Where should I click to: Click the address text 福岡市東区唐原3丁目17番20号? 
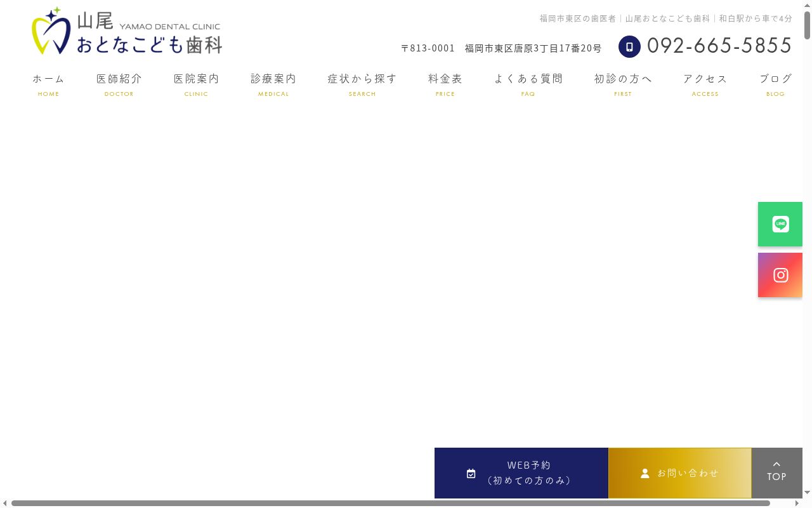(533, 48)
